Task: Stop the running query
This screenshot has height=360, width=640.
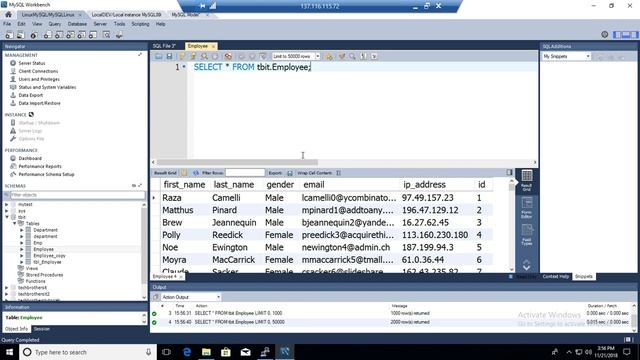Action: point(215,56)
